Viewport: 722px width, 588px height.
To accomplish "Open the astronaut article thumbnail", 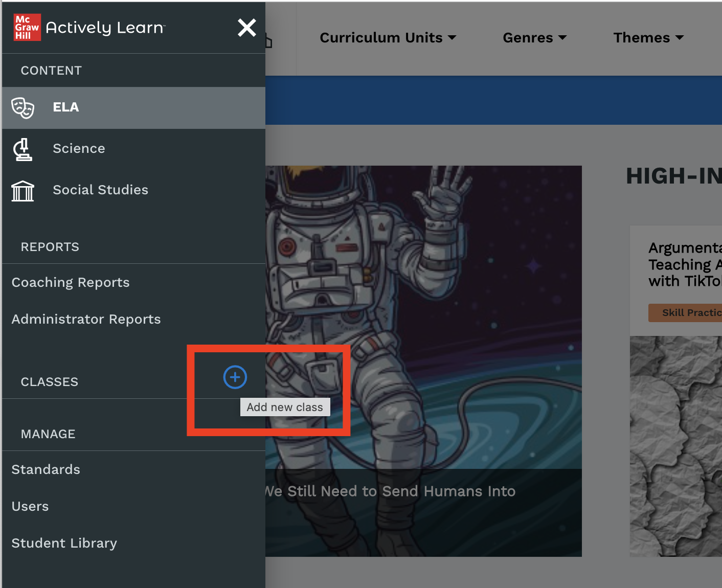I will 423,361.
